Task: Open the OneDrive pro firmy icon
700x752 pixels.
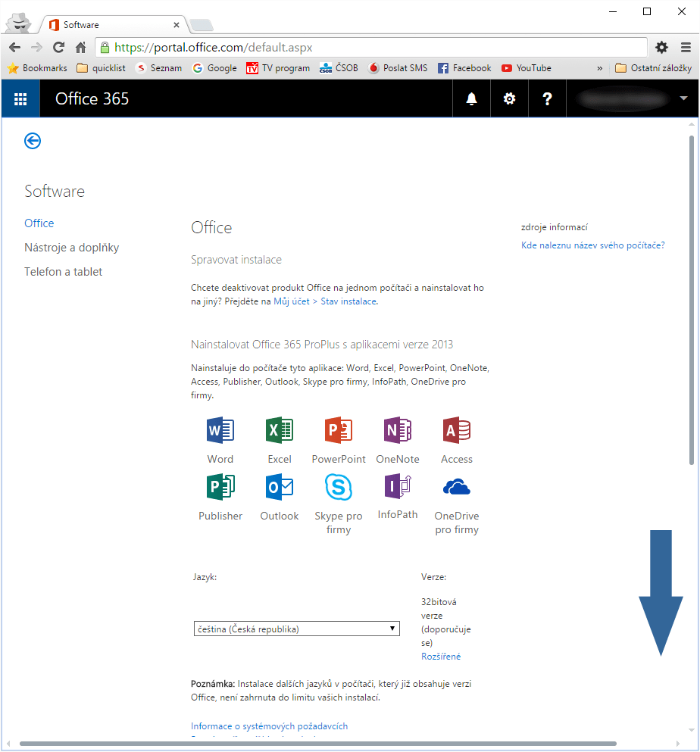Action: point(456,487)
